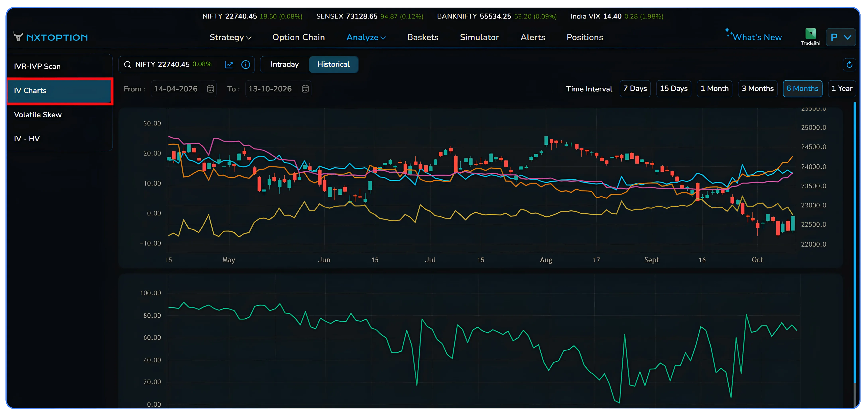Open Volatile Skew in sidebar
The image size is (868, 414).
coord(59,115)
